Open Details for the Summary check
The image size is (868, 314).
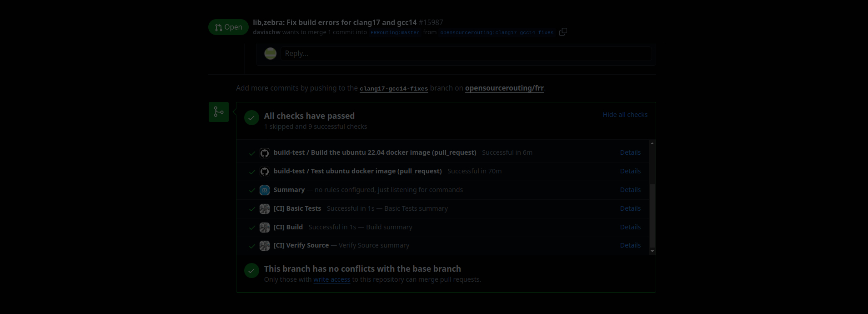point(630,190)
